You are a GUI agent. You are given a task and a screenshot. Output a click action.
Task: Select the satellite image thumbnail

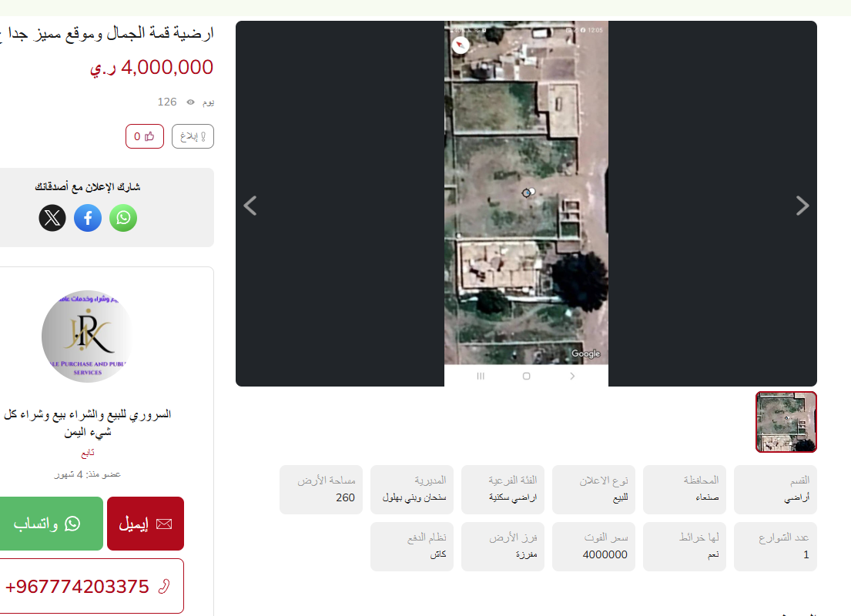point(786,422)
